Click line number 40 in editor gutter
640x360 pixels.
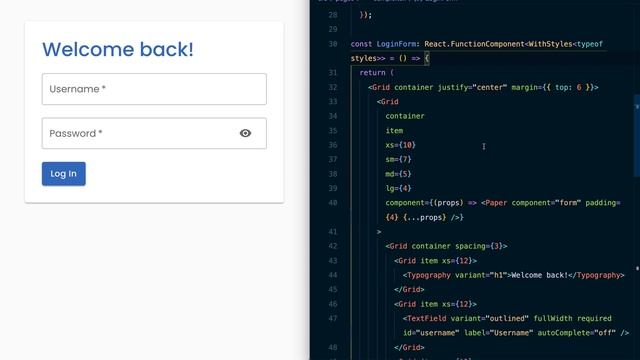click(333, 203)
